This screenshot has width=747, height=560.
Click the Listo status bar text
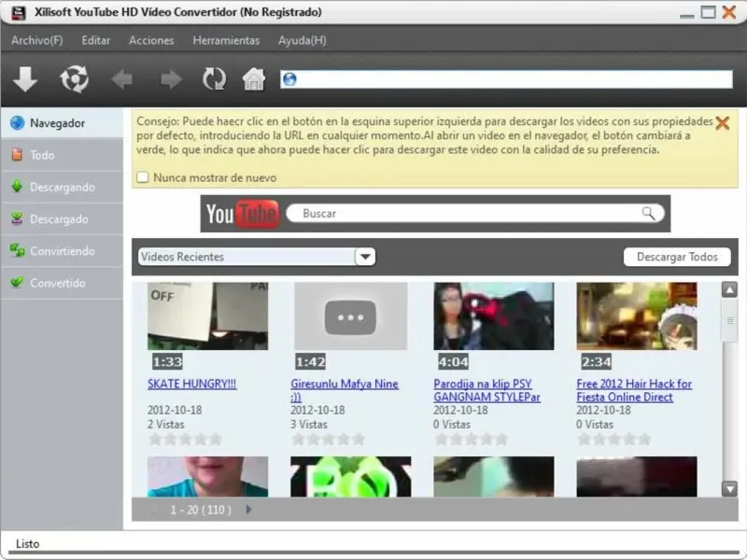click(x=28, y=544)
